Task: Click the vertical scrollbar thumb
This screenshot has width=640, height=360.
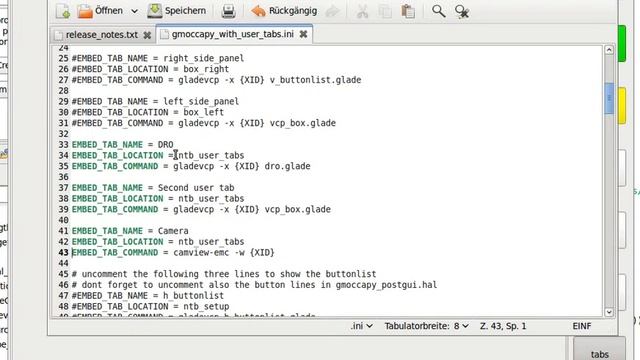Action: 609,98
